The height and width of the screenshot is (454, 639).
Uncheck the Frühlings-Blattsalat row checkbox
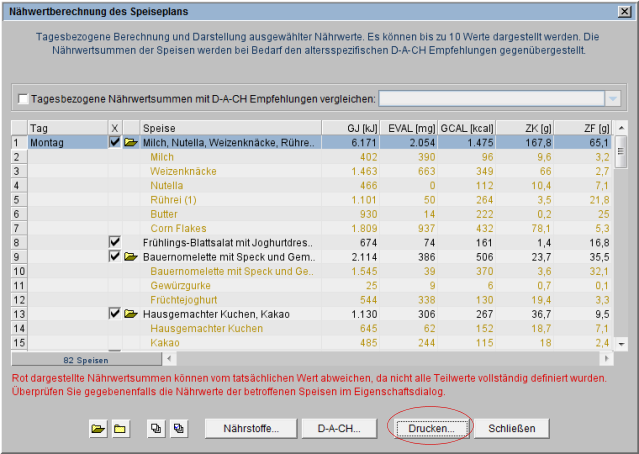[114, 243]
